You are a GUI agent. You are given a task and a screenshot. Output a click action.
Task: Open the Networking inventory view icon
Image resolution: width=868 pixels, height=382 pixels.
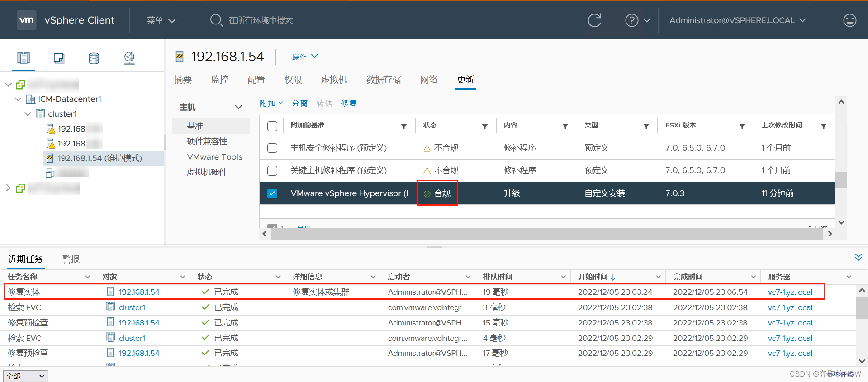129,58
